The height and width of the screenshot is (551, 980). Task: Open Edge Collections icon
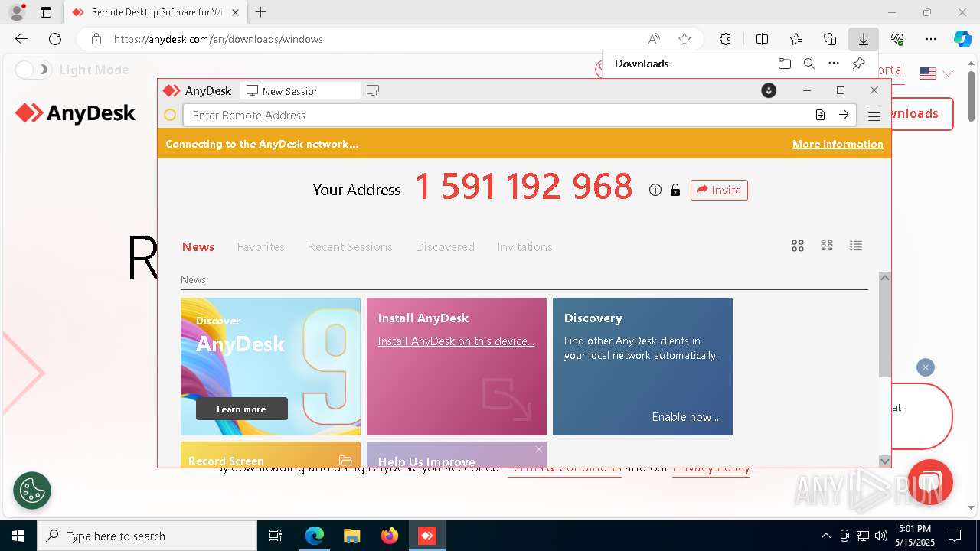(829, 39)
